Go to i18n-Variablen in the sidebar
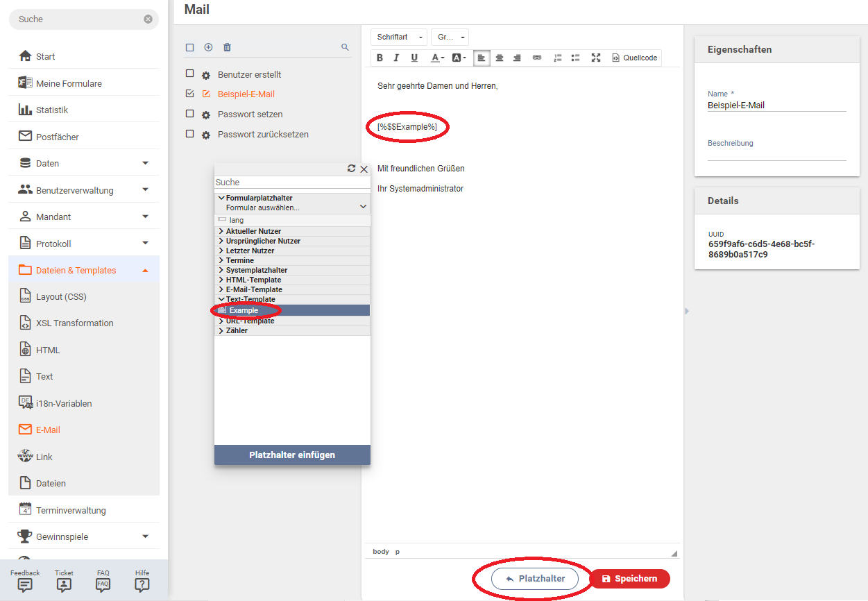 [64, 403]
